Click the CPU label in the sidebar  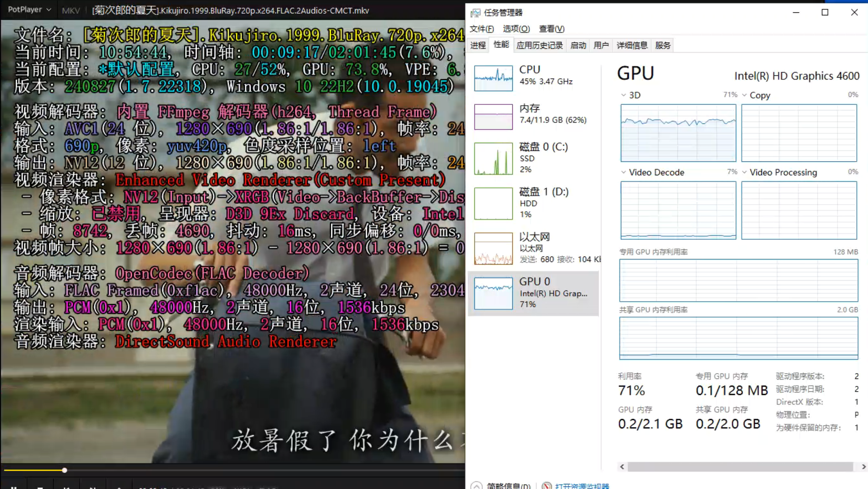(530, 69)
